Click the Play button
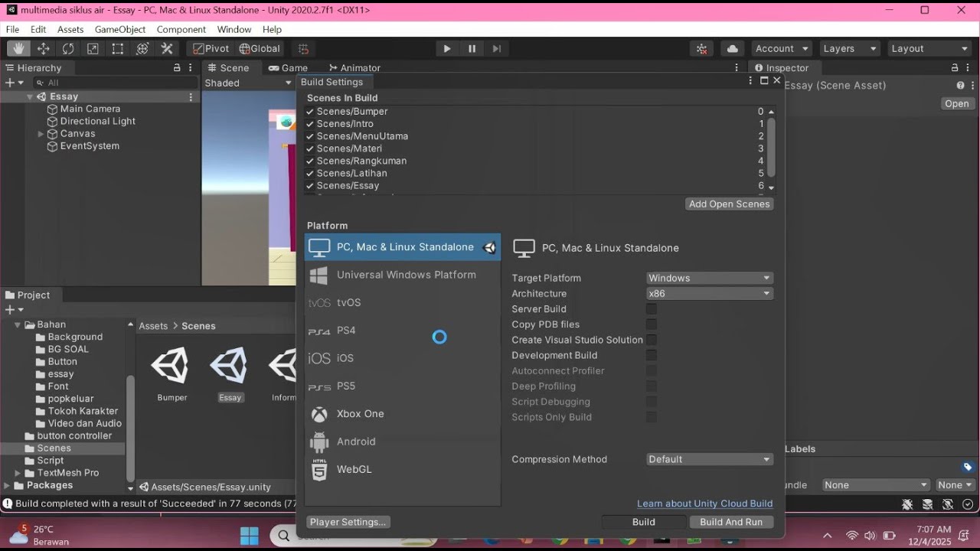 coord(447,48)
